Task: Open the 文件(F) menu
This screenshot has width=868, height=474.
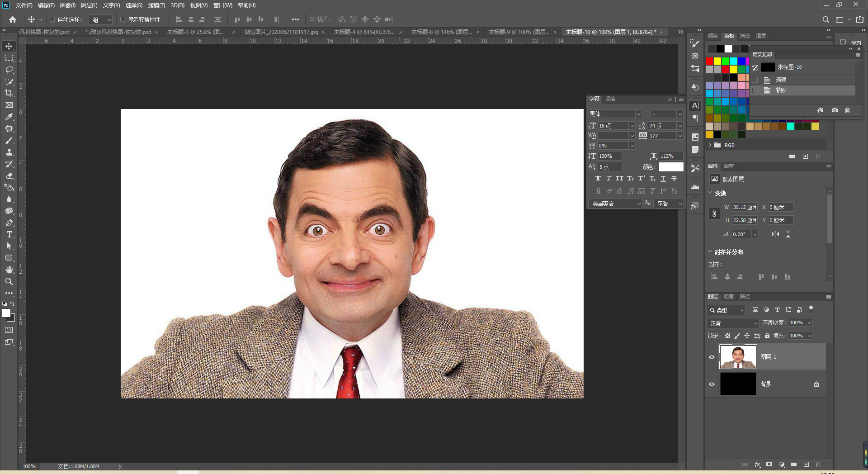Action: click(x=24, y=5)
